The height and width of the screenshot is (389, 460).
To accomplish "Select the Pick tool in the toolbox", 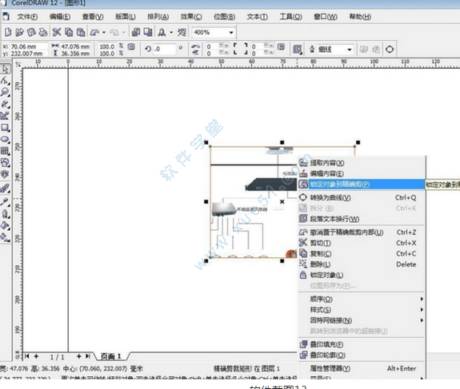I will [x=5, y=69].
